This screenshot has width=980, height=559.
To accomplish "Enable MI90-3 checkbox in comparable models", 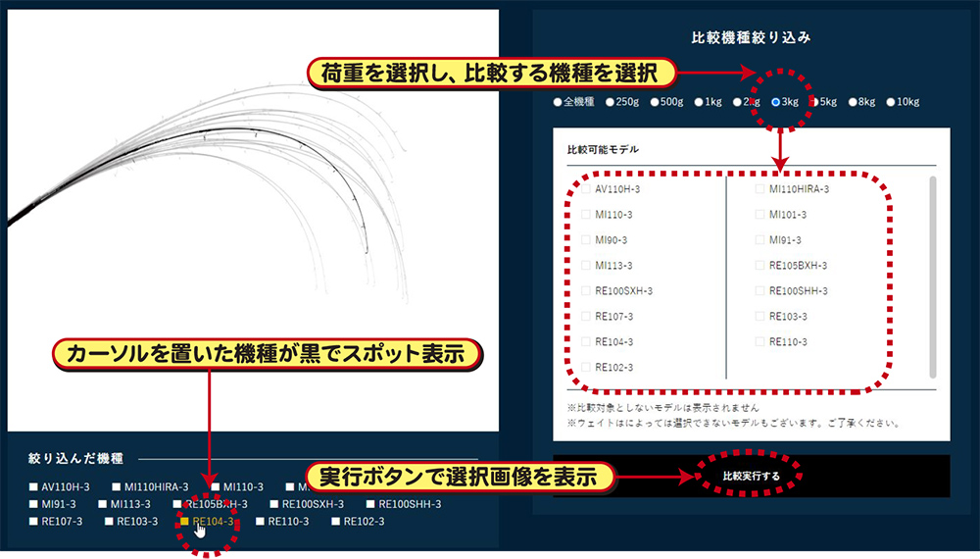I will coord(586,240).
